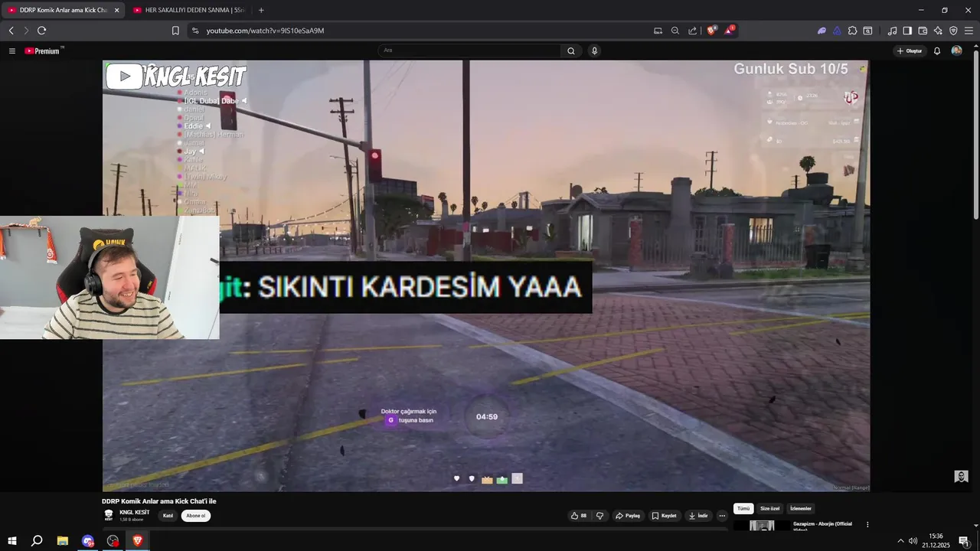Open the YouTube guide hamburger menu
980x551 pixels.
(12, 51)
